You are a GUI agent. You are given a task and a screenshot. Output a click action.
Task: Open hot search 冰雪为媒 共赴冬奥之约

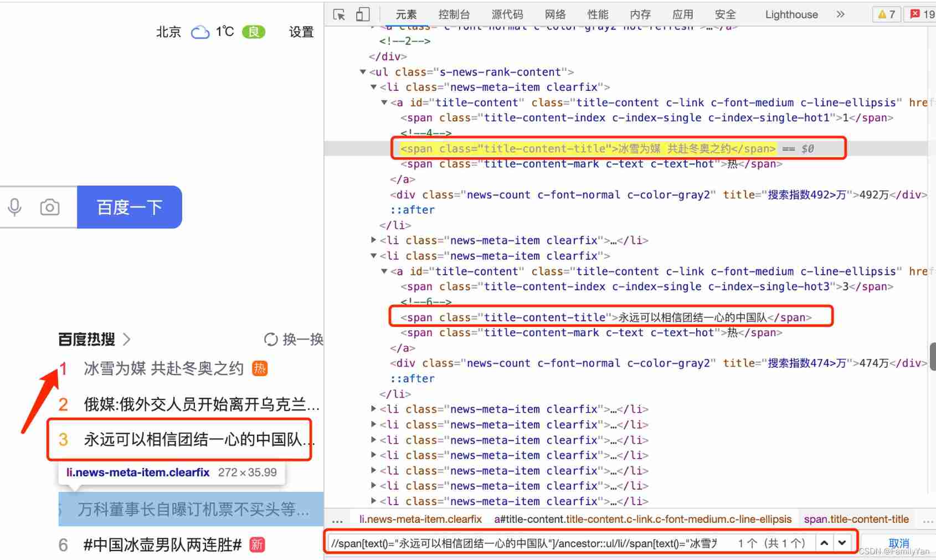pyautogui.click(x=163, y=368)
